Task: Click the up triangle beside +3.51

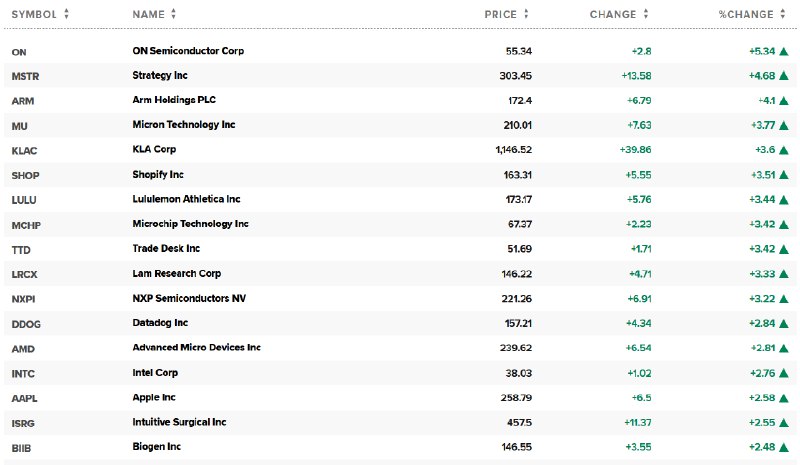Action: pyautogui.click(x=784, y=175)
